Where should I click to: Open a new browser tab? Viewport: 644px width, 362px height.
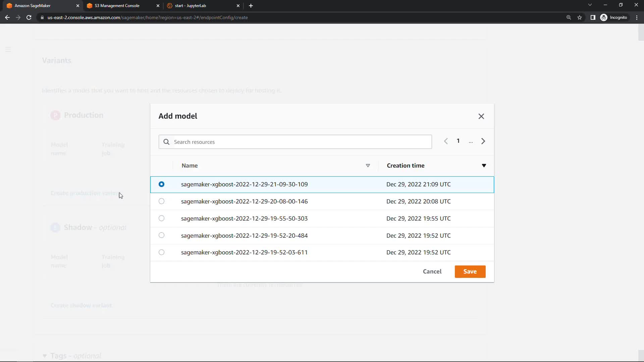coord(251,6)
